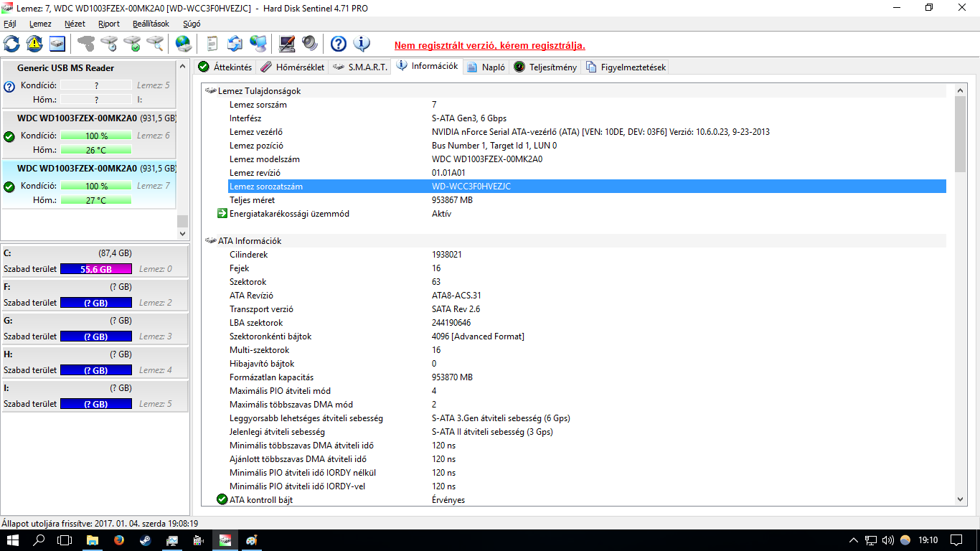Viewport: 980px width, 551px height.
Task: Click the blue info bubble about icon
Action: (x=362, y=43)
